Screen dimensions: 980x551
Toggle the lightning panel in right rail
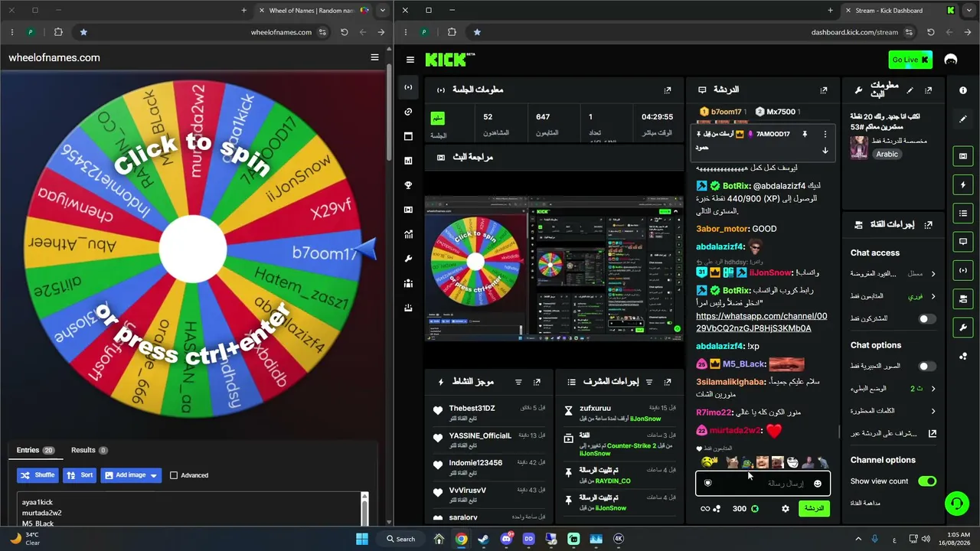tap(963, 184)
